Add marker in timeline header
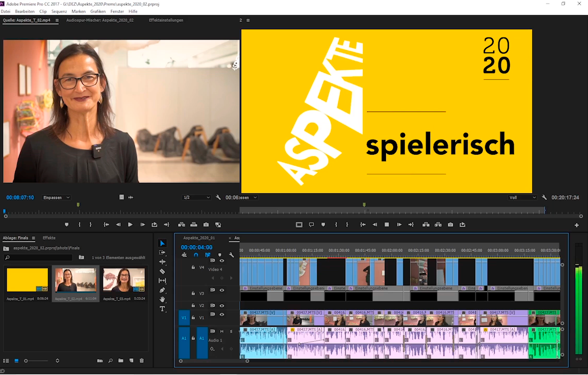This screenshot has height=375, width=588. [220, 255]
